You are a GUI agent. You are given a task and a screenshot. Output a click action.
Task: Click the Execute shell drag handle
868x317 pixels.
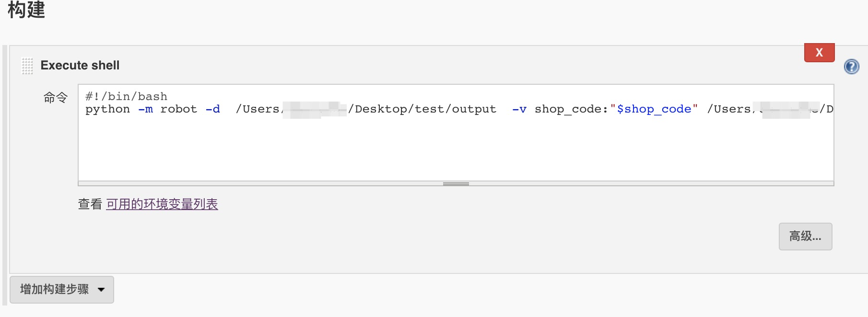tap(27, 66)
